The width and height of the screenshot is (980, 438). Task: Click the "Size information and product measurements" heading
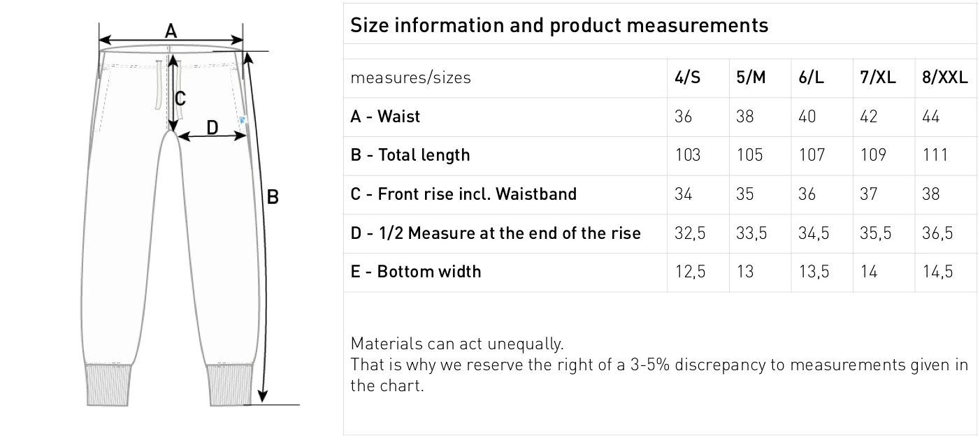[x=559, y=26]
